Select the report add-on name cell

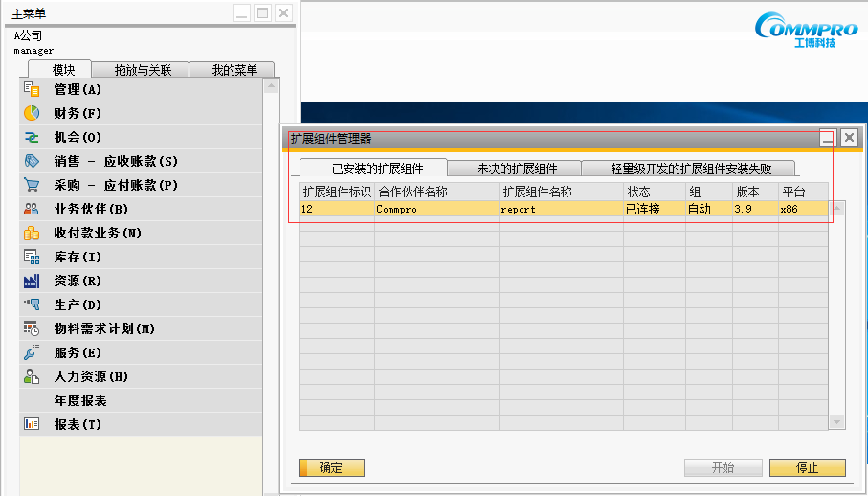[562, 209]
